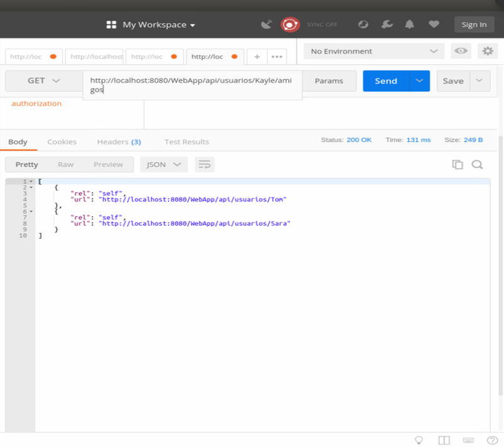Click the environment quick look eye icon
This screenshot has height=447, width=504.
click(461, 51)
